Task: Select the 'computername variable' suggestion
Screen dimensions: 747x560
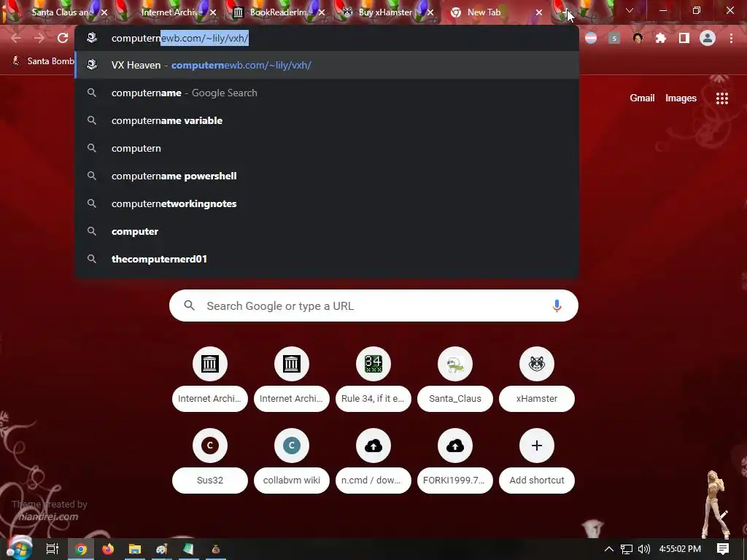Action: [x=328, y=120]
